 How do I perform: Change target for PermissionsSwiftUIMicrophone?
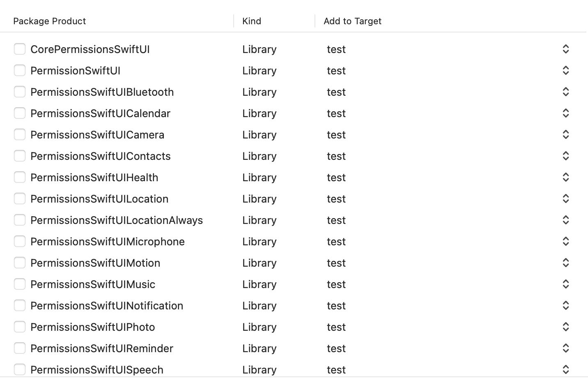pos(565,241)
